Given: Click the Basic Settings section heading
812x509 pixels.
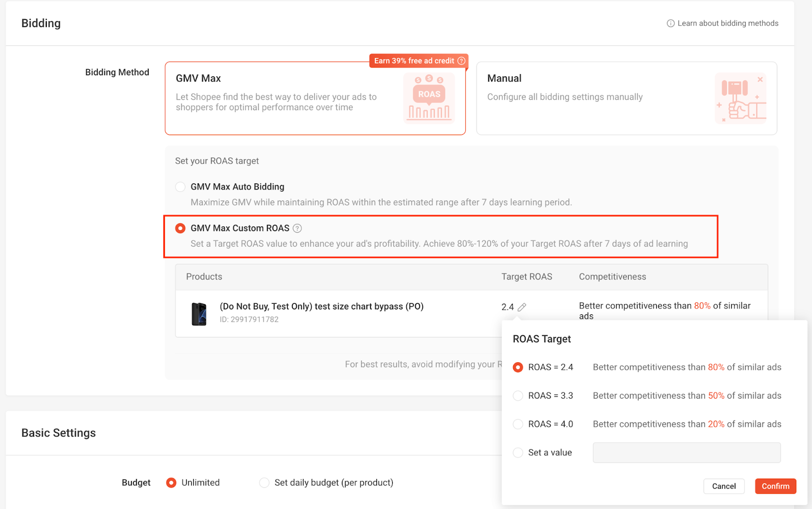Looking at the screenshot, I should point(58,433).
